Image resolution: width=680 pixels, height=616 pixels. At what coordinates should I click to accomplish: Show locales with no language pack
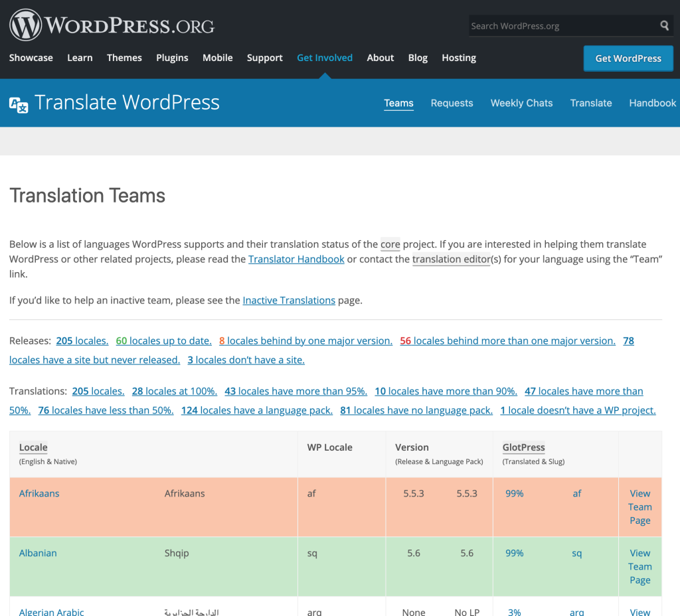(x=416, y=410)
